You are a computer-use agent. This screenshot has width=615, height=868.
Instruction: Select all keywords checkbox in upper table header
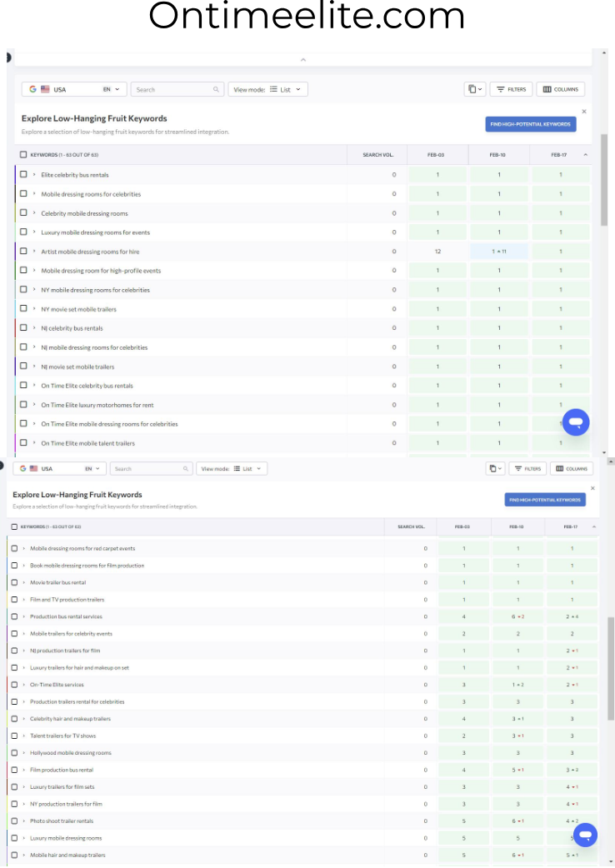pyautogui.click(x=23, y=154)
